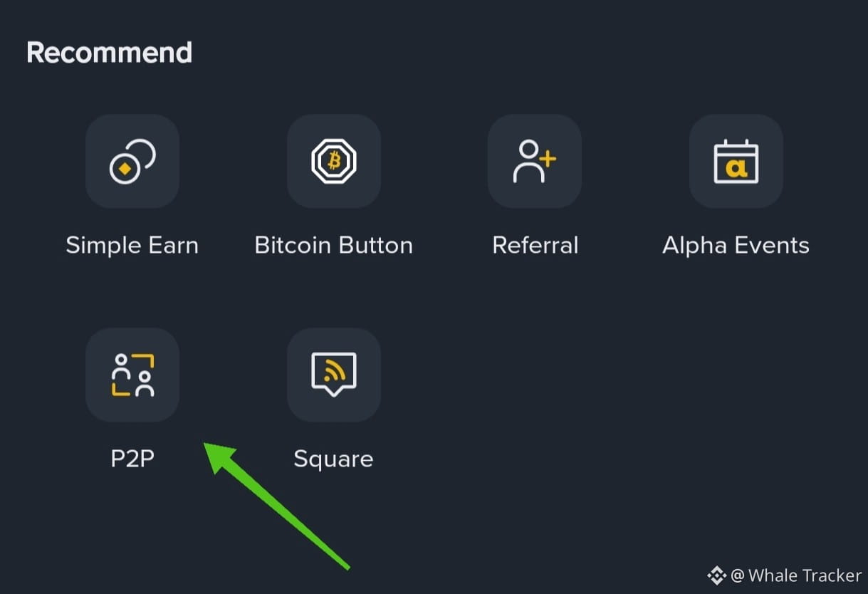Screen dimensions: 868x594
Task: Click the Bitcoin symbol inside the octagon
Action: coord(334,162)
